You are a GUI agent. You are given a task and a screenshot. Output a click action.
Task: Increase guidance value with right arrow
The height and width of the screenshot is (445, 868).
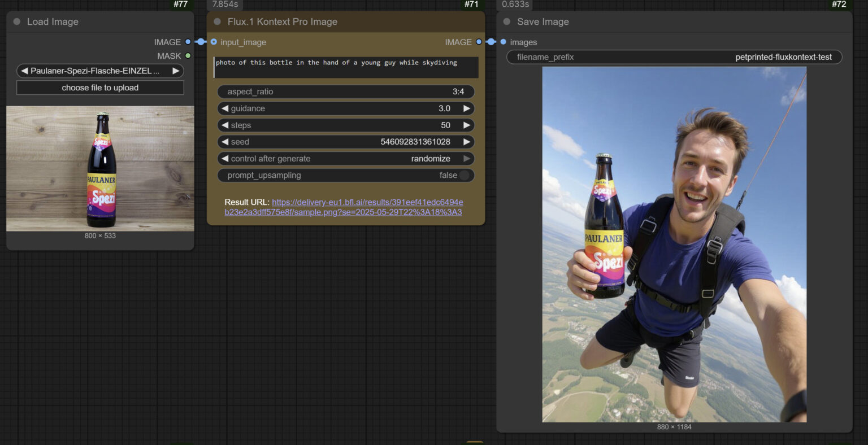tap(466, 108)
